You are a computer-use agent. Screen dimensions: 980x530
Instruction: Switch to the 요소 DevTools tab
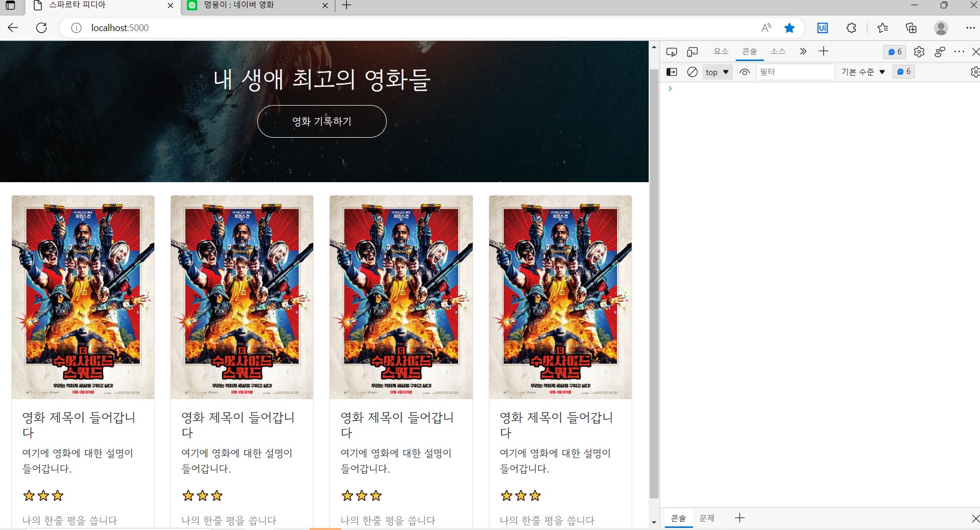(x=721, y=51)
